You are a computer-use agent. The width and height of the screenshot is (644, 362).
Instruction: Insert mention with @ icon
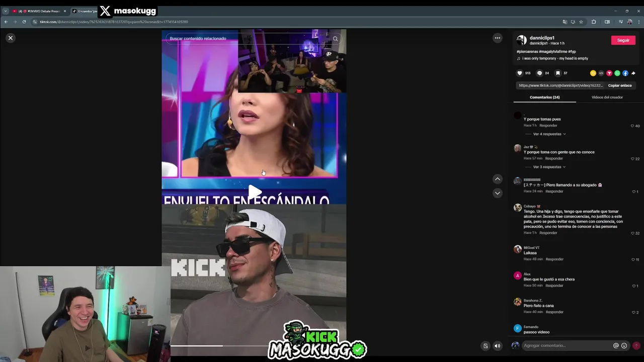click(x=616, y=345)
